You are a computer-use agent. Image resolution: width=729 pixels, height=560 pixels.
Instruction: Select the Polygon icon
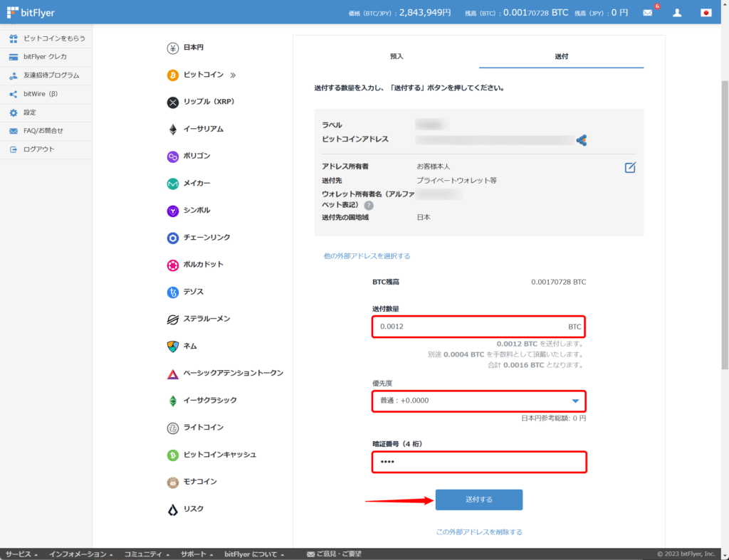[172, 157]
